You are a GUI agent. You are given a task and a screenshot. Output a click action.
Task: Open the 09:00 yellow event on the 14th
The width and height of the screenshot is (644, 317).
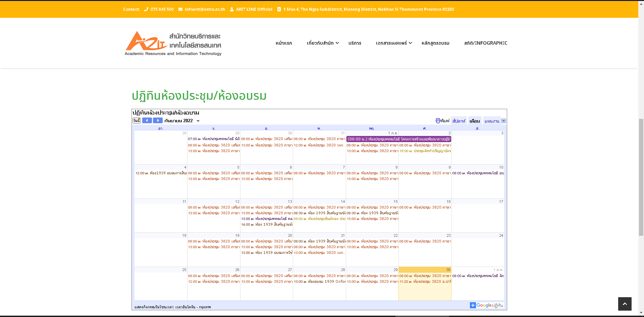coord(319,219)
